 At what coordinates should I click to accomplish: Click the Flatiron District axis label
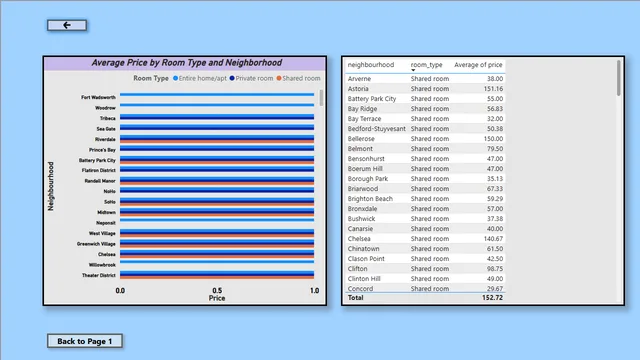pyautogui.click(x=99, y=171)
